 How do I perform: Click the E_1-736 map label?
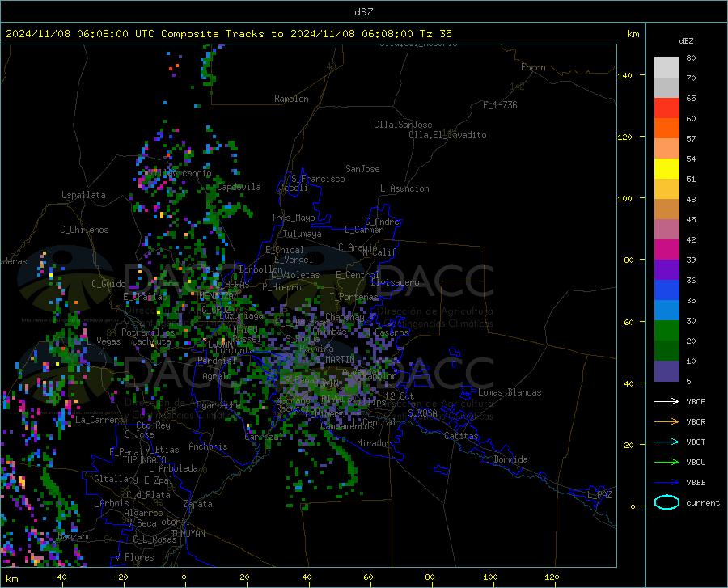tap(500, 105)
